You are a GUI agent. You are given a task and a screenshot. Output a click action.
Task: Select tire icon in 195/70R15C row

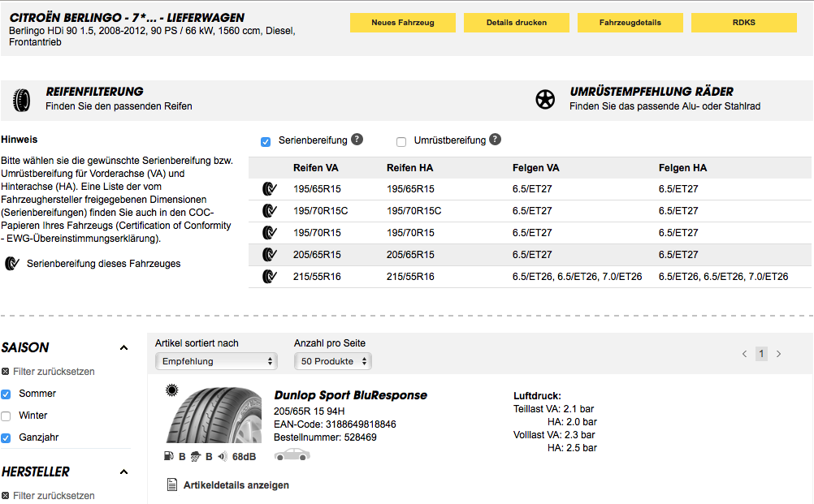(270, 211)
